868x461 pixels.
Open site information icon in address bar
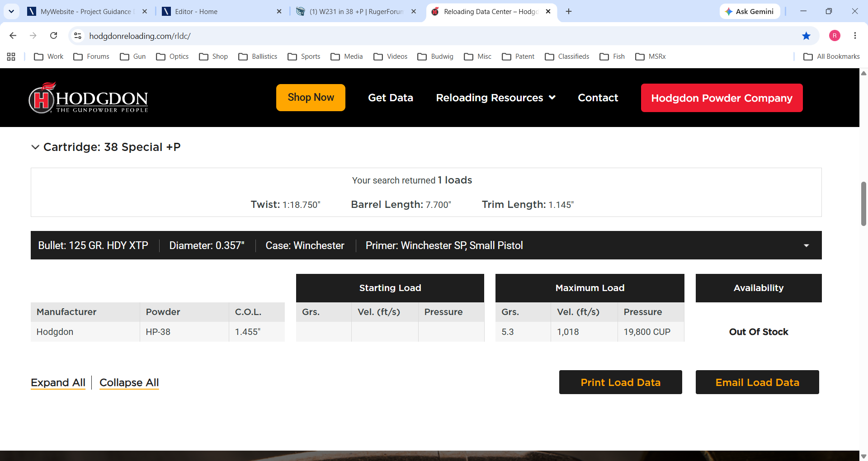point(78,36)
